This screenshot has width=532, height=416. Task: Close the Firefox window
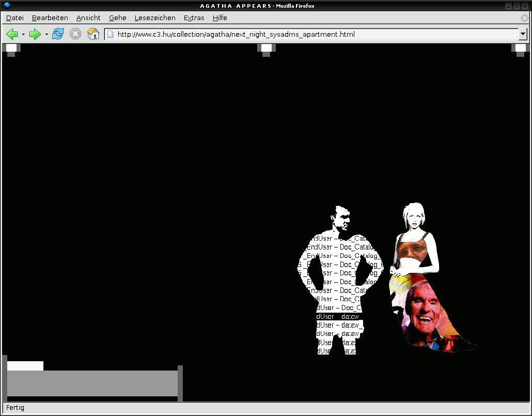coord(525,6)
